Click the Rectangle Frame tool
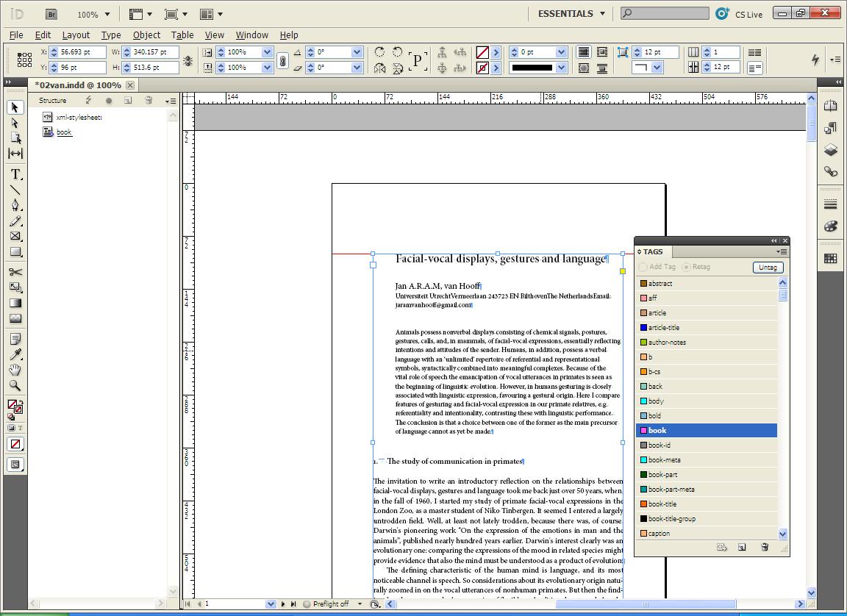The height and width of the screenshot is (616, 847). pyautogui.click(x=15, y=236)
